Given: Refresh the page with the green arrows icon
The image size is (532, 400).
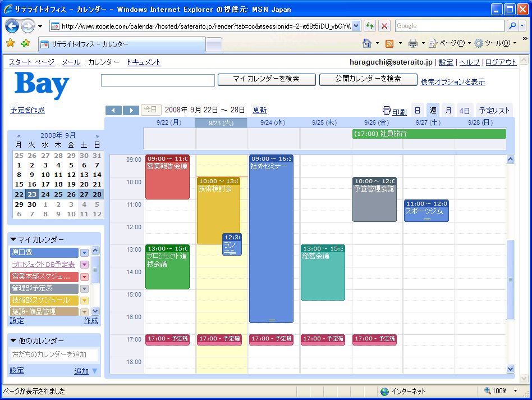Looking at the screenshot, I should point(370,26).
